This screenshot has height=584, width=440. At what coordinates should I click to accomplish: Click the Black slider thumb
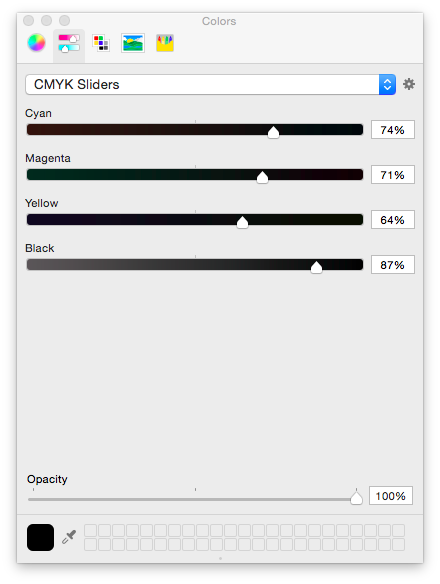point(316,267)
